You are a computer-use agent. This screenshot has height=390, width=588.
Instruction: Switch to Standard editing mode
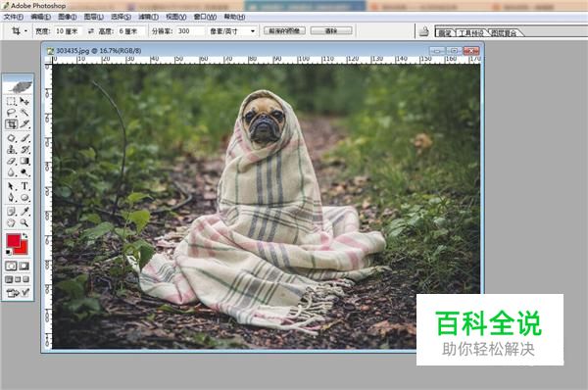[11, 267]
